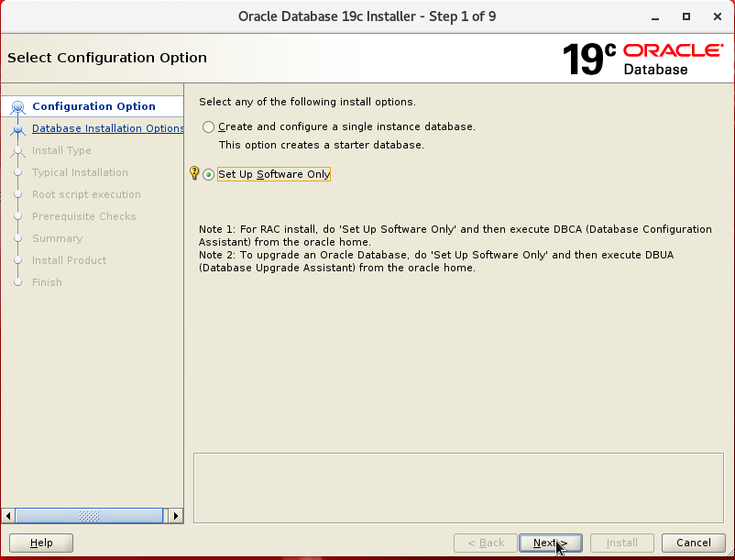Select the Set Up Software Only radio button
This screenshot has height=560, width=735.
[209, 175]
